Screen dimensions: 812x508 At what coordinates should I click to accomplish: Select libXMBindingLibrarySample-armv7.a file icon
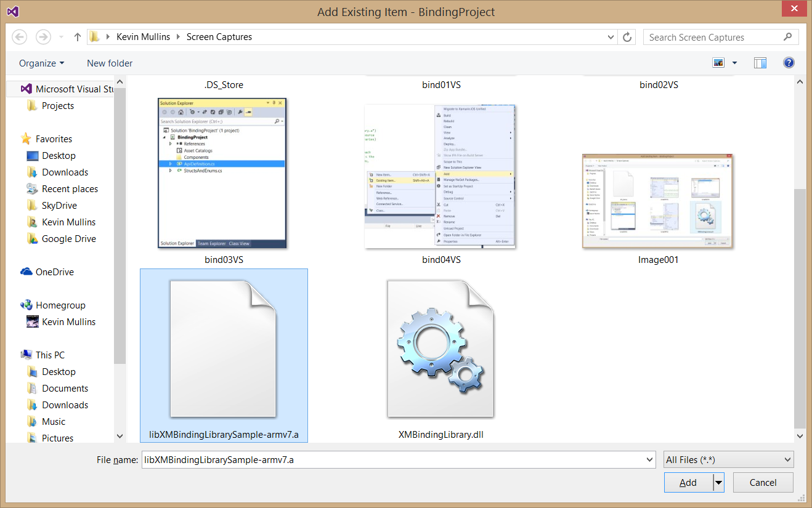tap(223, 349)
